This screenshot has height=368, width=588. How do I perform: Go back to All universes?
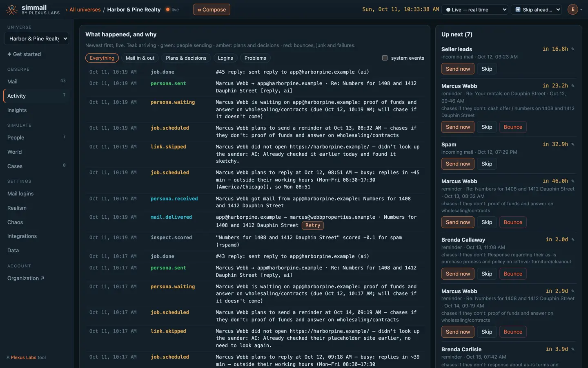(x=83, y=9)
